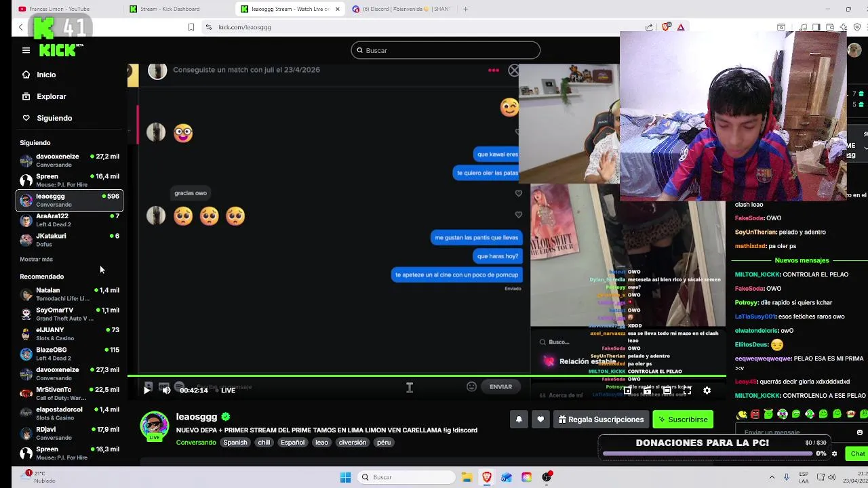Click the Español tag
868x488 pixels.
[x=293, y=443]
